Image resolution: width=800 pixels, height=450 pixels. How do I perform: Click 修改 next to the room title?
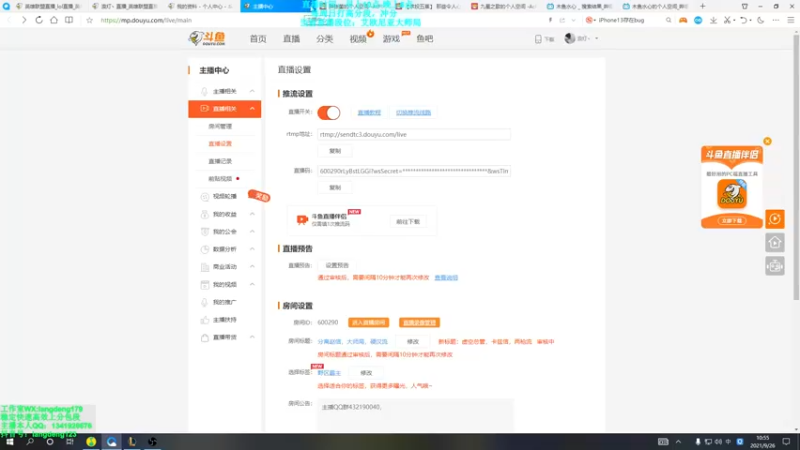(413, 342)
